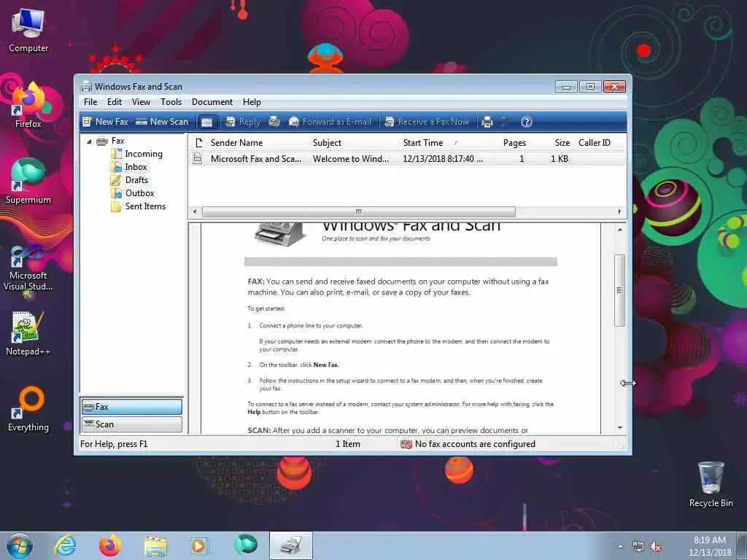Open the Document menu
The height and width of the screenshot is (560, 747).
[x=212, y=102]
